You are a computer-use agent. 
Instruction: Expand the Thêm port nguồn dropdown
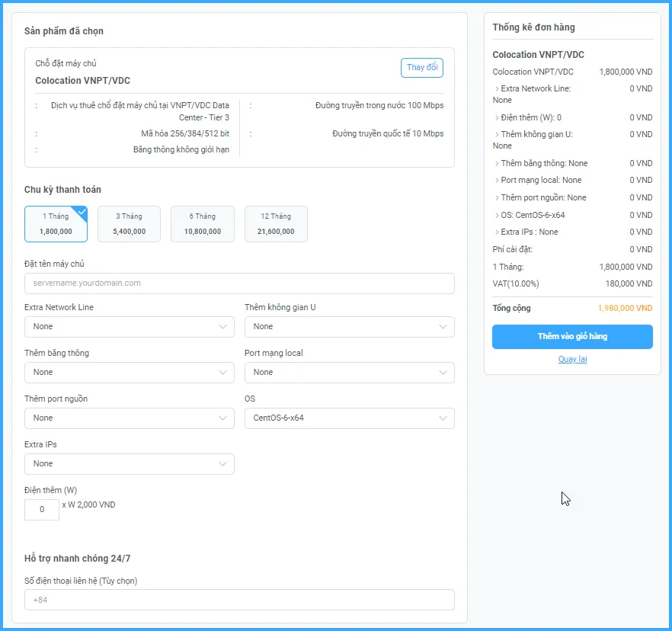coord(129,418)
